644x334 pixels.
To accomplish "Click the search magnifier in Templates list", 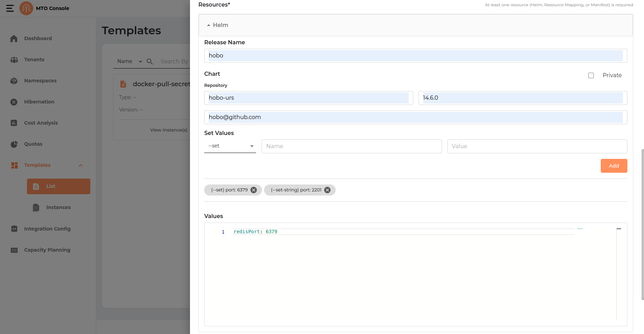I will (149, 61).
